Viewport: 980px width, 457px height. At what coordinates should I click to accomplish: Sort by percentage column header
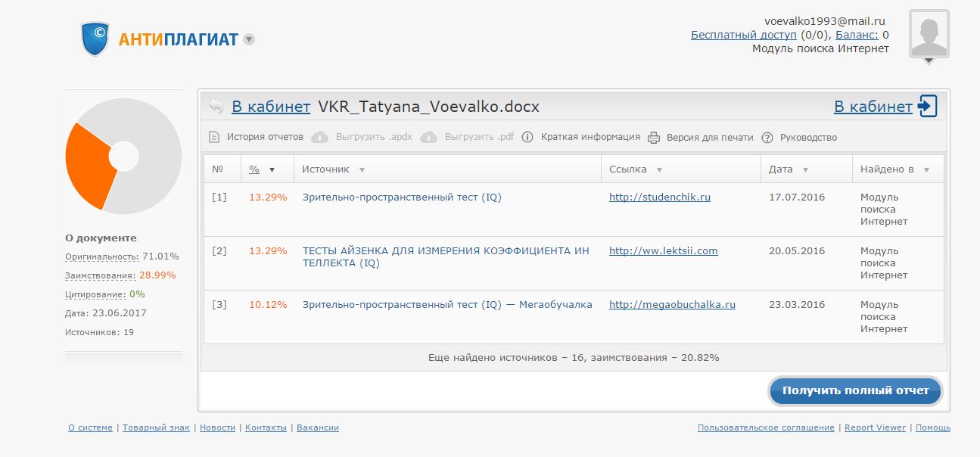254,169
